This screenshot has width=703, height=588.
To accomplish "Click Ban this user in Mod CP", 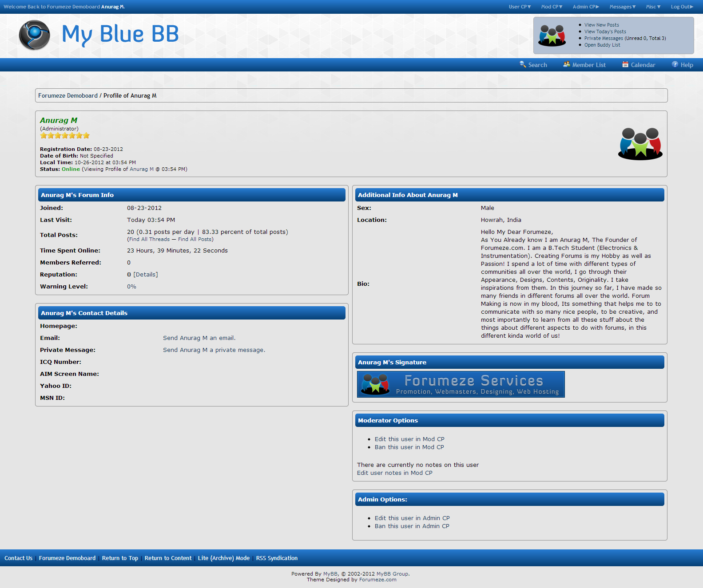I will point(409,447).
